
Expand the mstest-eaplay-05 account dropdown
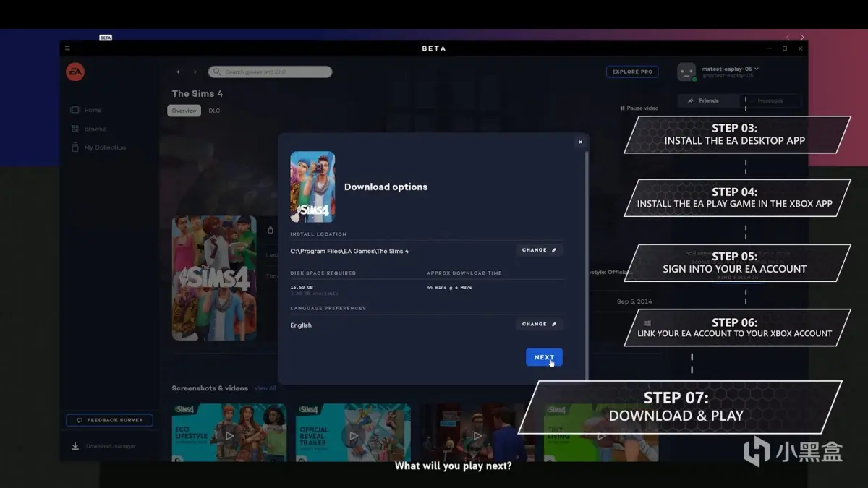pos(757,69)
